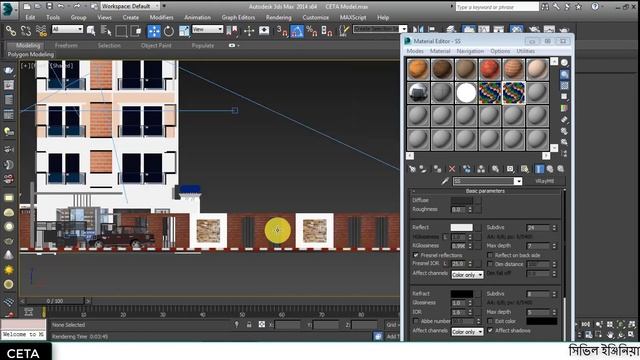Click the VRayMtl material type button
Viewport: 640px width, 360px height.
544,181
